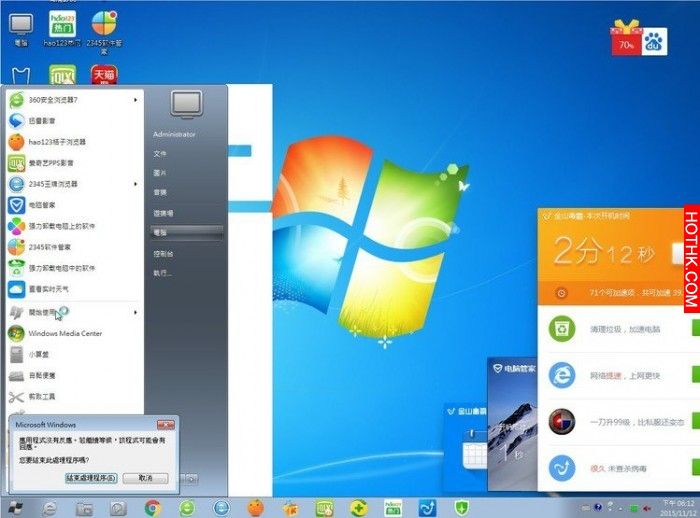Image resolution: width=700 pixels, height=518 pixels.
Task: Launch 电脑管家 blue shield entry
Action: pyautogui.click(x=74, y=205)
